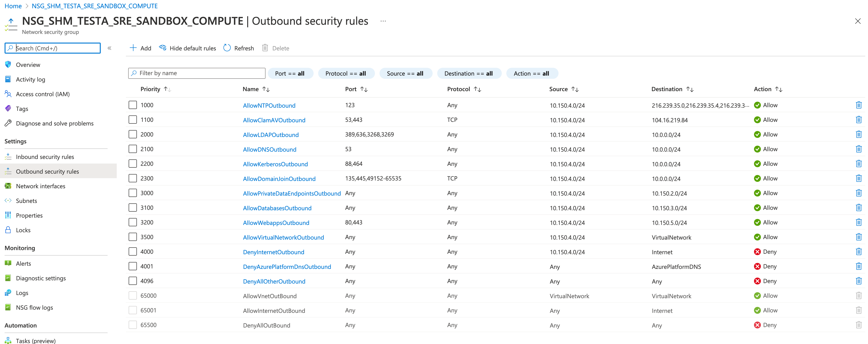
Task: Delete AllowDatabasesOutbound via trash icon
Action: point(858,208)
